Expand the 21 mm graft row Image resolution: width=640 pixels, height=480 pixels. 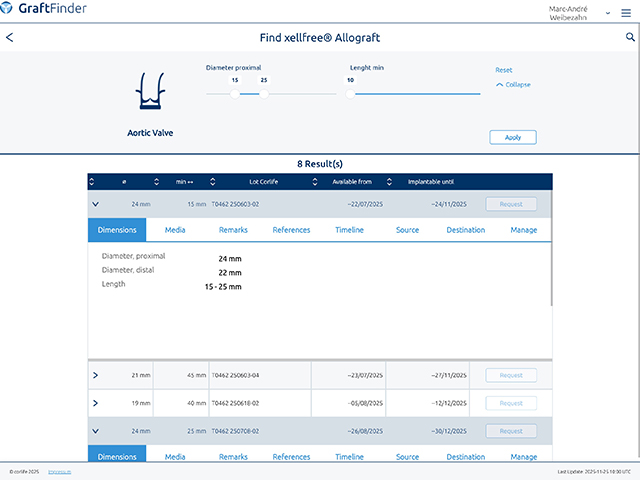click(x=95, y=375)
